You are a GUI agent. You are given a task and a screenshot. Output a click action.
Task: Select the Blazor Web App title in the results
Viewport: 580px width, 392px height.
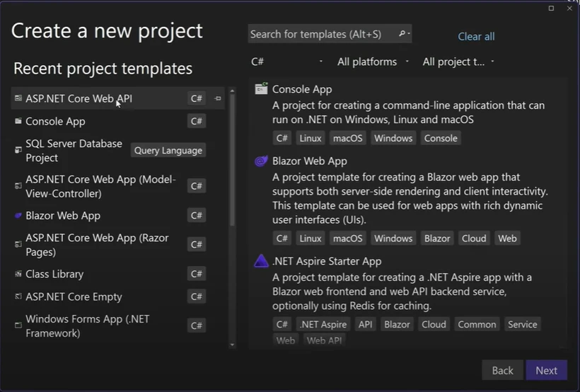click(x=310, y=161)
